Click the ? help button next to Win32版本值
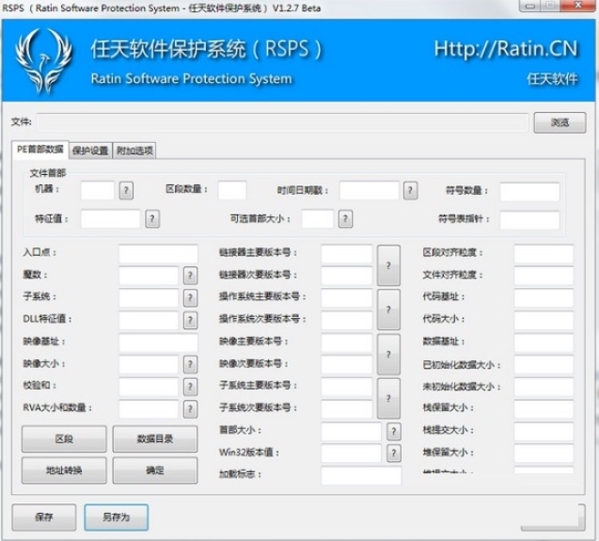Screen dimensions: 599x541 pos(394,454)
